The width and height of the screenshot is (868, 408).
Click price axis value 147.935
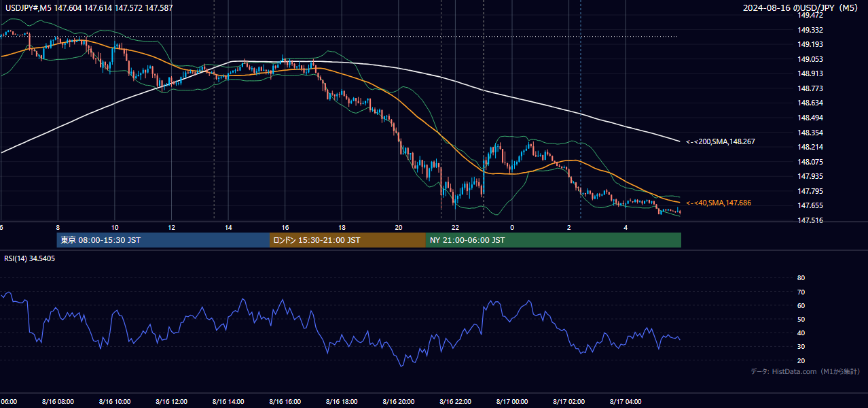click(x=810, y=176)
